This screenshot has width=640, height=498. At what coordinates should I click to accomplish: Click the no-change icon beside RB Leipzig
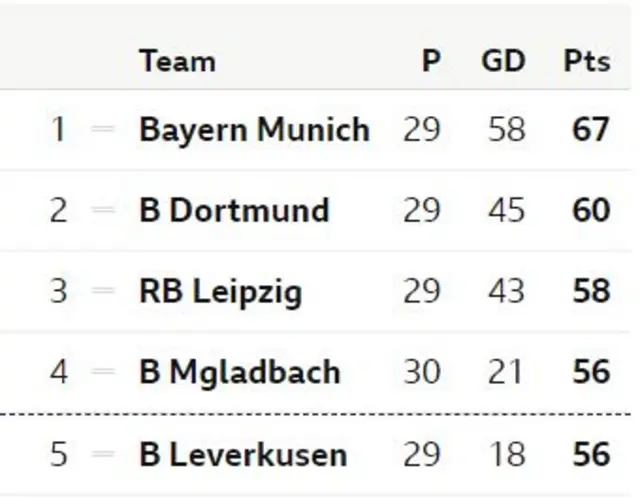coord(102,291)
